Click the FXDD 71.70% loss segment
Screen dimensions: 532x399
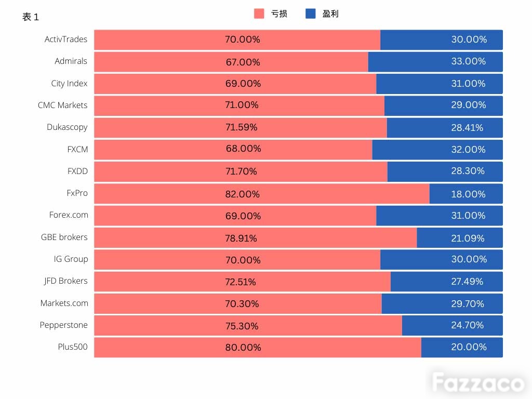click(241, 171)
